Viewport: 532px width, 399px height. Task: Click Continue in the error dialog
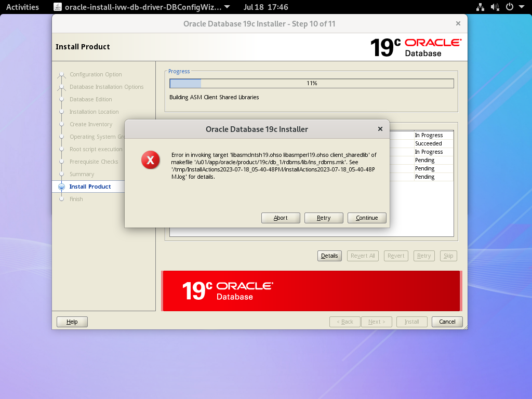(367, 218)
